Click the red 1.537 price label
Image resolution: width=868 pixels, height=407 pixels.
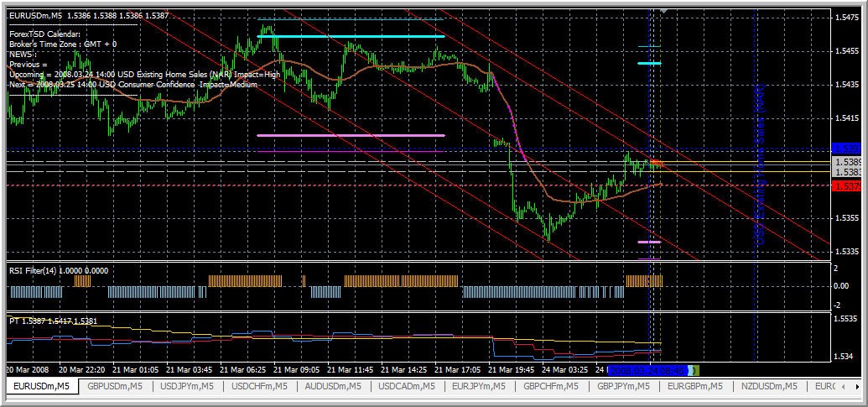click(848, 186)
